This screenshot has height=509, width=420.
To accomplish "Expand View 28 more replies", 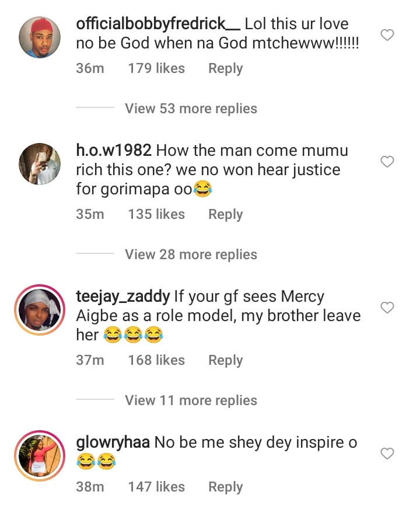I will [x=191, y=254].
